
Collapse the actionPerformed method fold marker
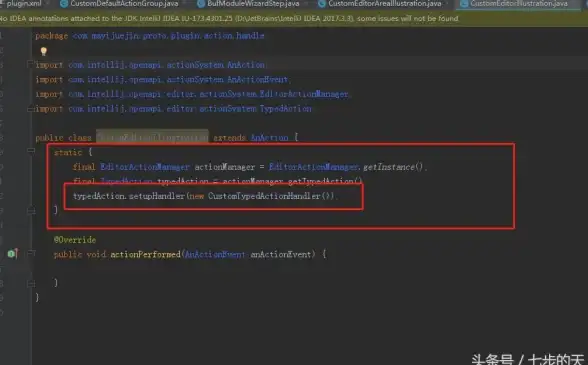[32, 253]
